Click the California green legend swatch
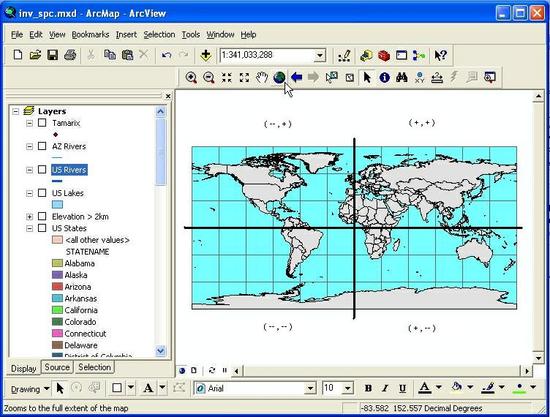550x417 pixels. tap(57, 310)
